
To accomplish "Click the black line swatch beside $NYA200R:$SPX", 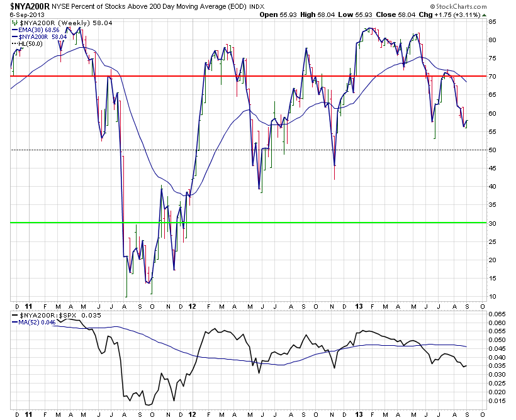I will tap(15, 316).
